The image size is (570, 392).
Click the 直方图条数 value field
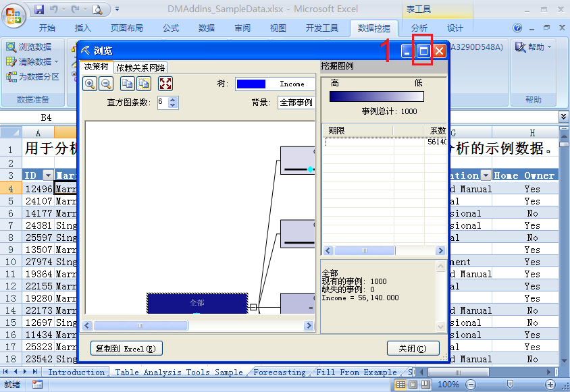[163, 103]
